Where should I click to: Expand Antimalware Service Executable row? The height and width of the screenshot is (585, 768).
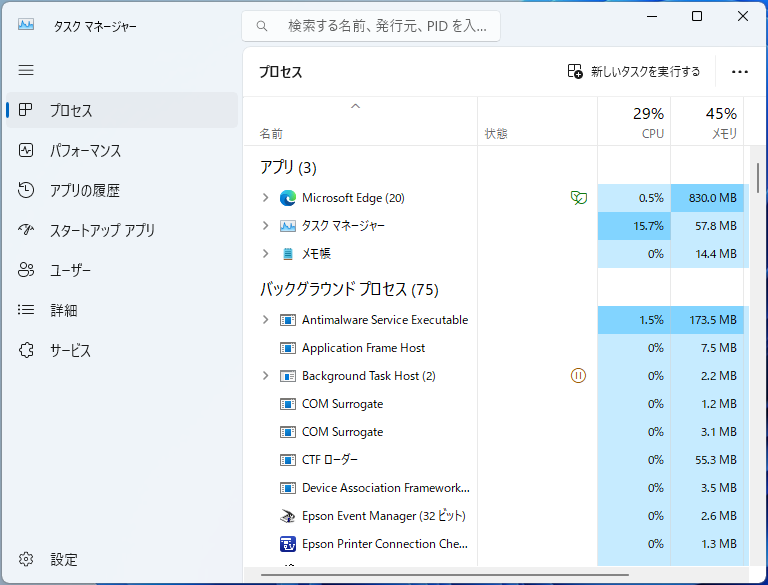tap(265, 320)
